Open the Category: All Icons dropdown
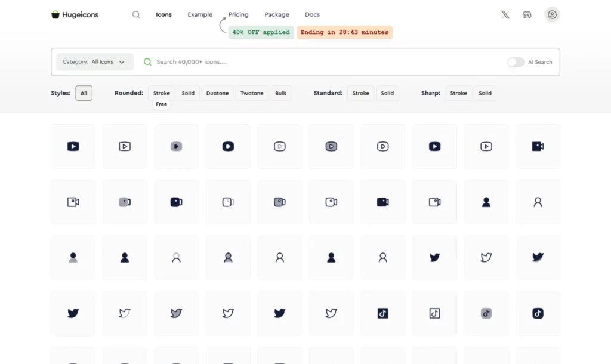 (x=95, y=62)
